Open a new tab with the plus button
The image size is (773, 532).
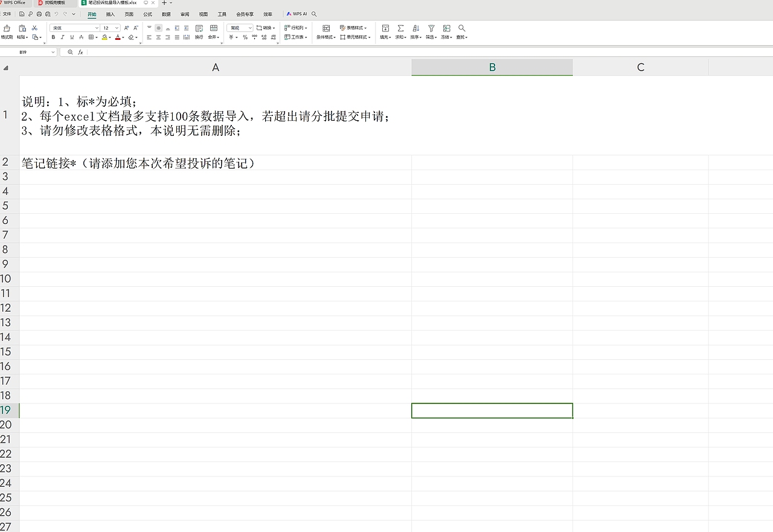tap(164, 3)
